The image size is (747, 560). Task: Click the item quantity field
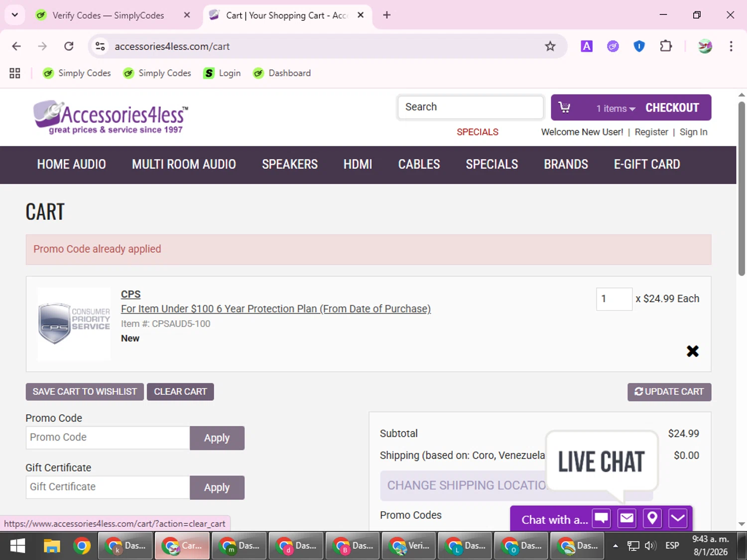[614, 299]
